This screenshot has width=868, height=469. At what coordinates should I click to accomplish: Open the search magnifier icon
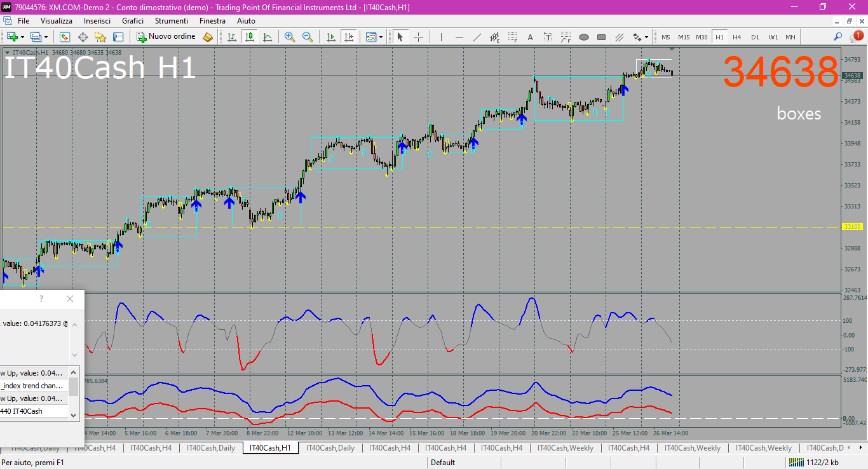click(838, 37)
